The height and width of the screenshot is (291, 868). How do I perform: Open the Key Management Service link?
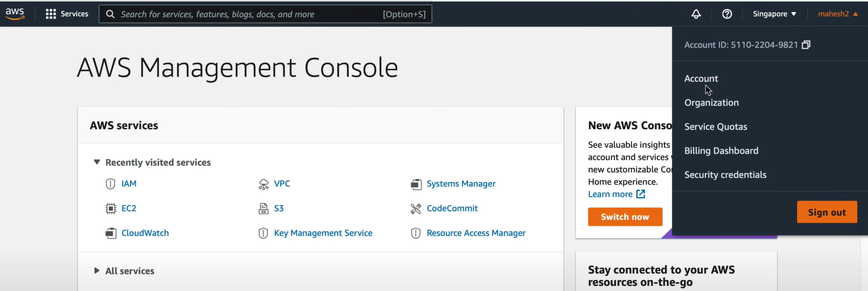pos(323,233)
